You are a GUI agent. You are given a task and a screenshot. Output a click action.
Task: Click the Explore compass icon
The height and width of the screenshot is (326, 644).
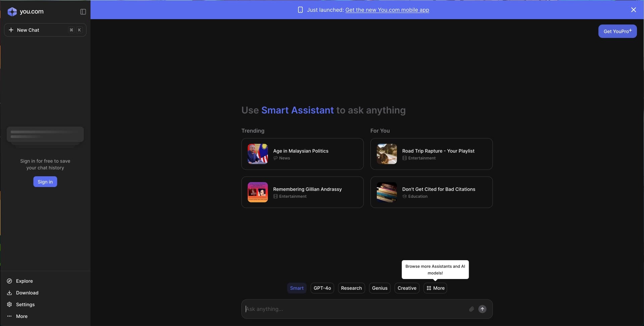point(9,281)
